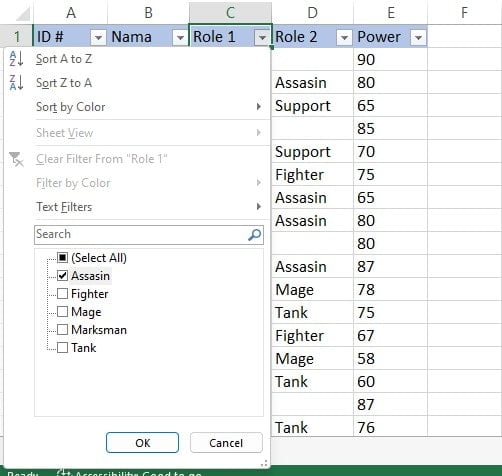This screenshot has width=502, height=476.
Task: Click Cancel to dismiss filter menu
Action: 226,443
